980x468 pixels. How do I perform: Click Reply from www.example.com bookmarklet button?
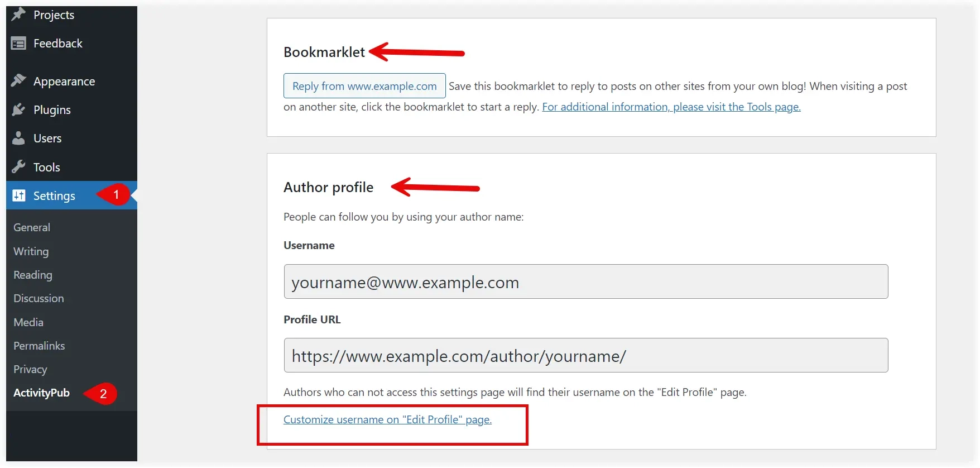click(364, 86)
